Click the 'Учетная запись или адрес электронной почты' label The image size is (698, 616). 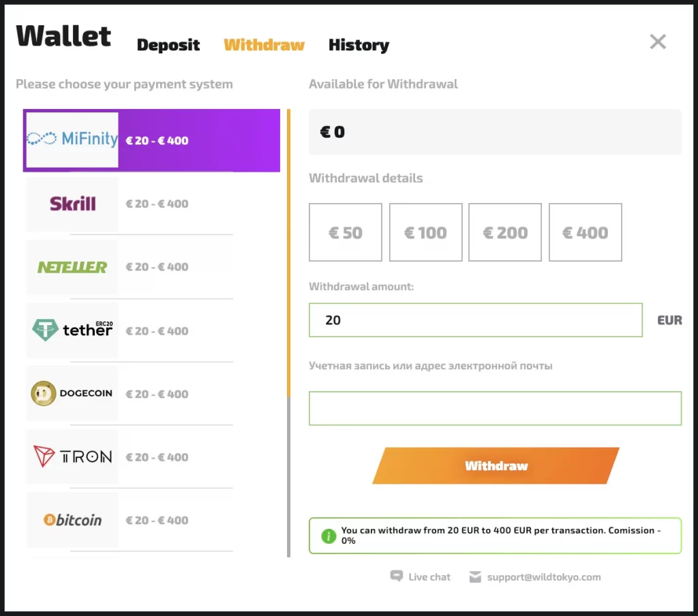431,366
